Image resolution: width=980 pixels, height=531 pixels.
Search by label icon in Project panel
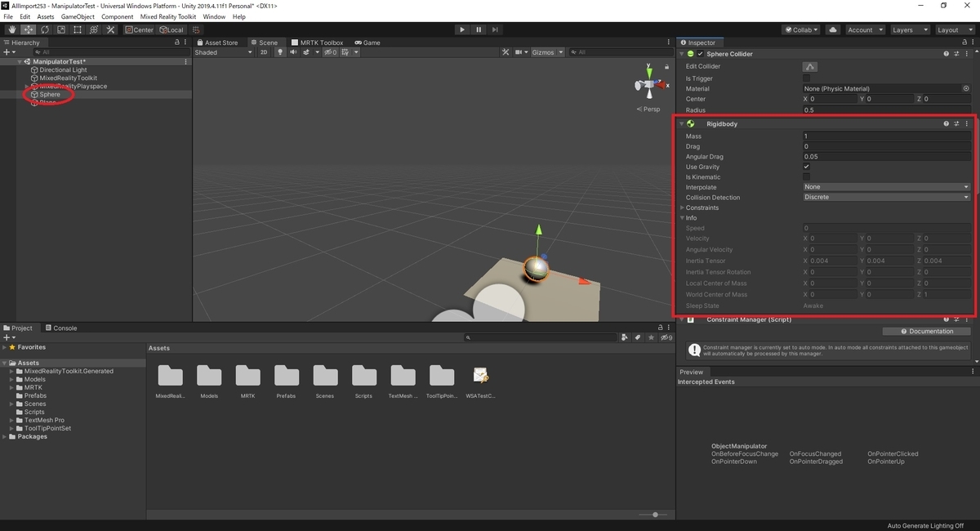click(x=637, y=337)
